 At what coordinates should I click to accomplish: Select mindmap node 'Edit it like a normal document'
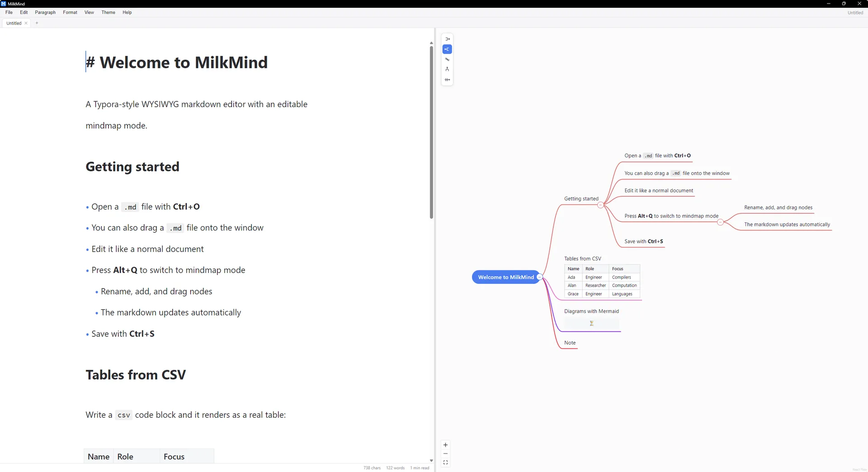click(659, 190)
